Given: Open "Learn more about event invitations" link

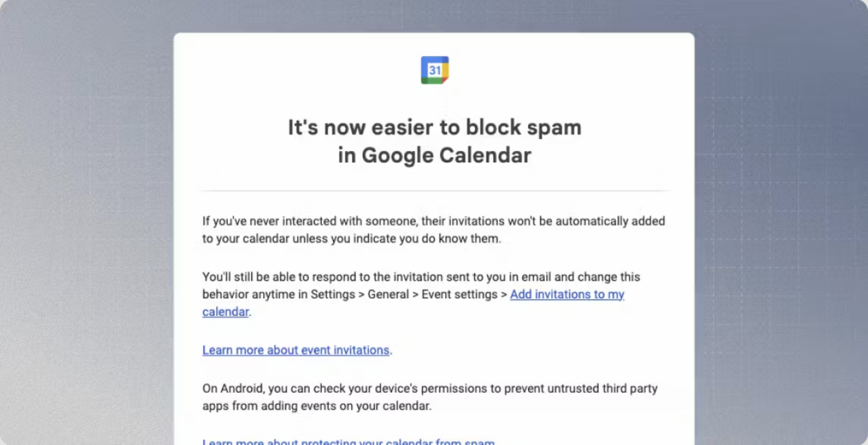Looking at the screenshot, I should [x=296, y=350].
